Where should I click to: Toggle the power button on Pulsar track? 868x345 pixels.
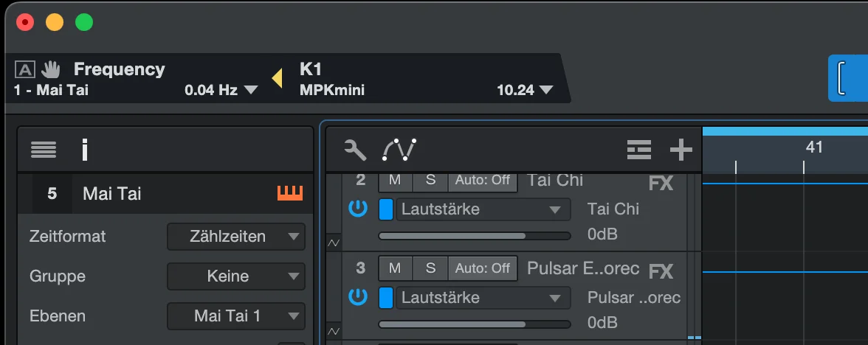[x=358, y=298]
